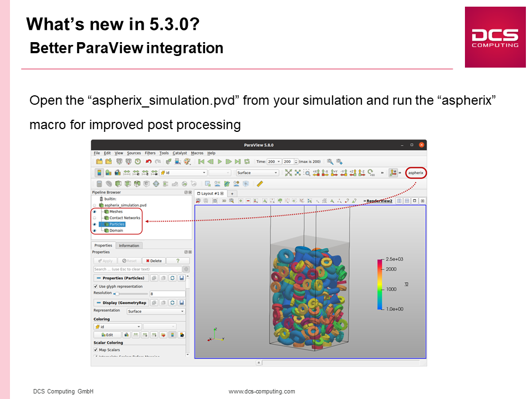
Task: Click the Delete button in Properties
Action: (x=154, y=260)
